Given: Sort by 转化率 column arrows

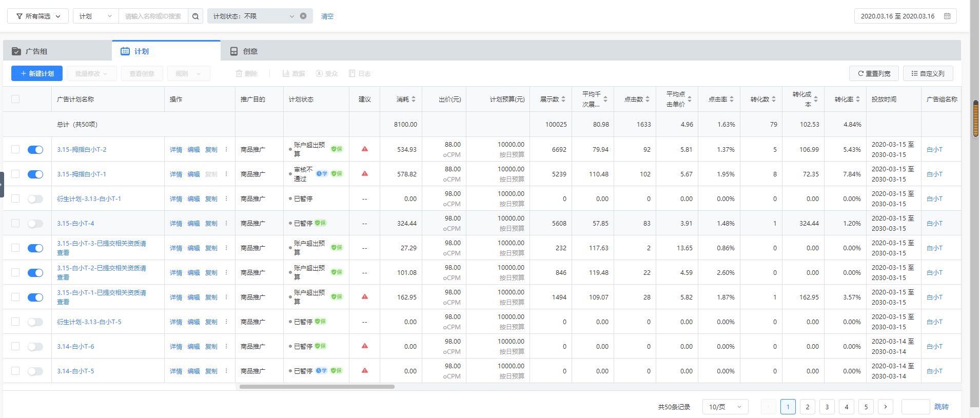Looking at the screenshot, I should (x=858, y=99).
